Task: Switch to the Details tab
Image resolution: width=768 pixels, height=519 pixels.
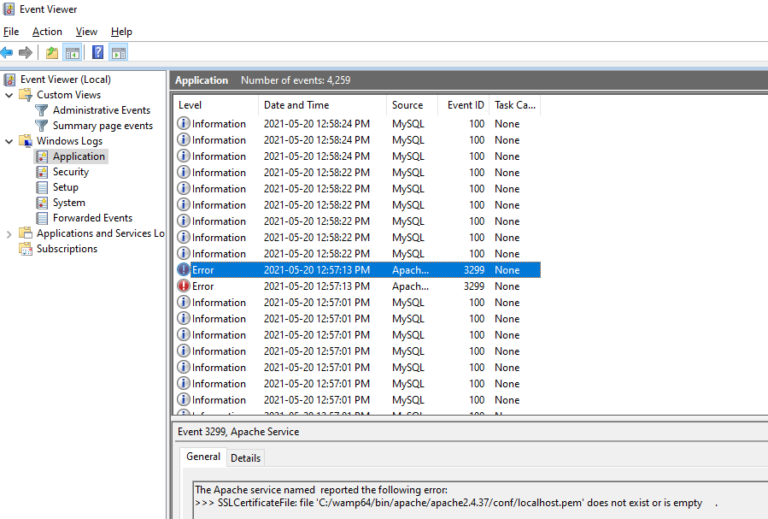Action: [246, 458]
